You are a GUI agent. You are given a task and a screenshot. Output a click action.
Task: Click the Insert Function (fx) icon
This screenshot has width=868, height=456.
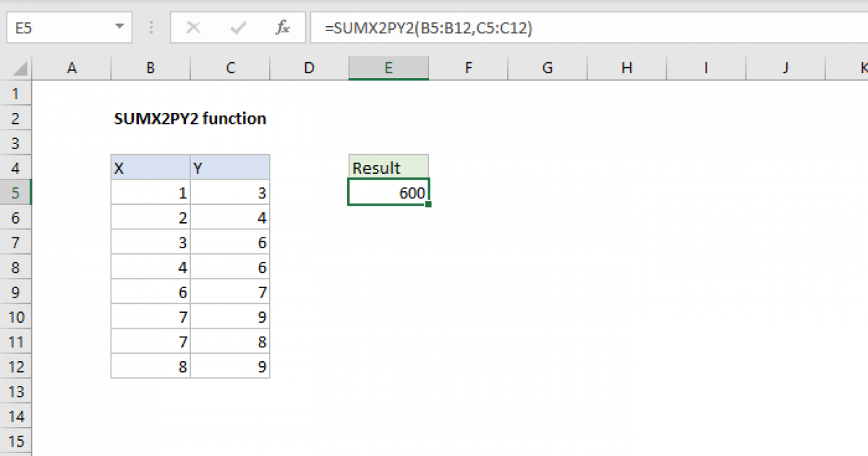click(282, 28)
